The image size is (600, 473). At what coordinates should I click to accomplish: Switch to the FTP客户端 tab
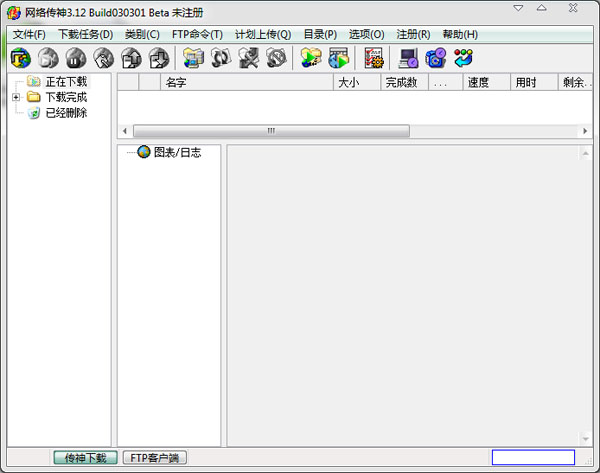click(x=155, y=458)
